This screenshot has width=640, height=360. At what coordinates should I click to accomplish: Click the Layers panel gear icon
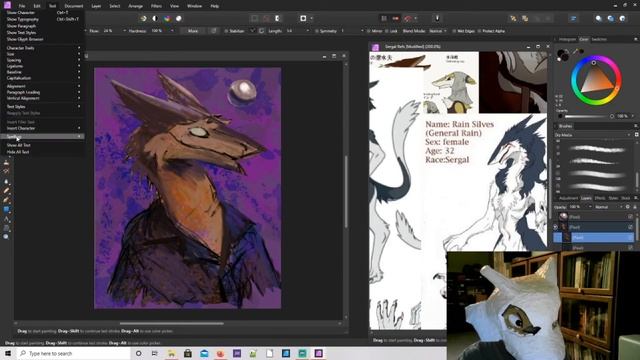tap(628, 207)
